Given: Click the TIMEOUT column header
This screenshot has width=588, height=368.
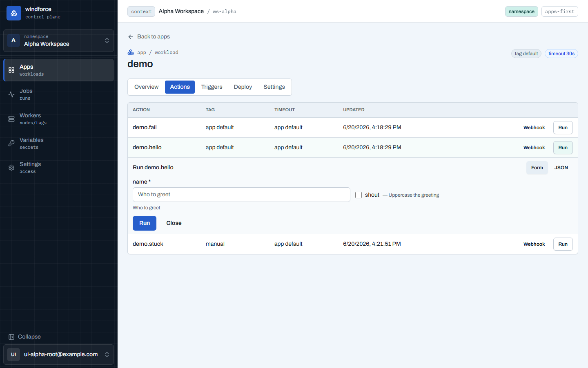Looking at the screenshot, I should 285,110.
